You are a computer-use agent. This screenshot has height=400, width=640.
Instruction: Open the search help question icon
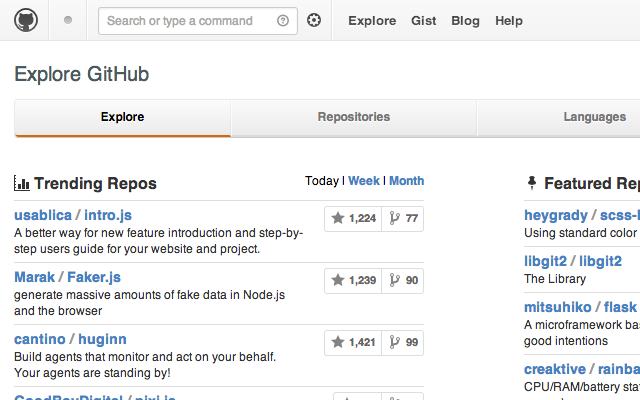282,21
